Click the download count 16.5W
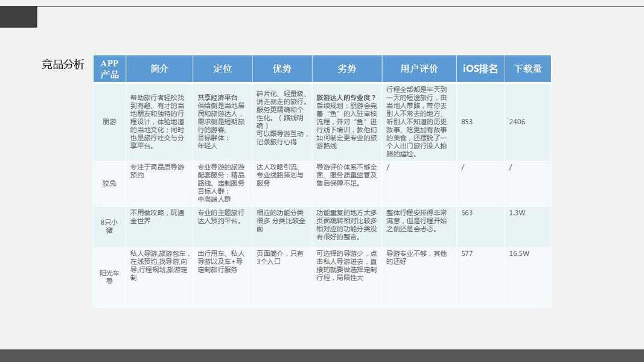This screenshot has width=644, height=362. pyautogui.click(x=519, y=253)
